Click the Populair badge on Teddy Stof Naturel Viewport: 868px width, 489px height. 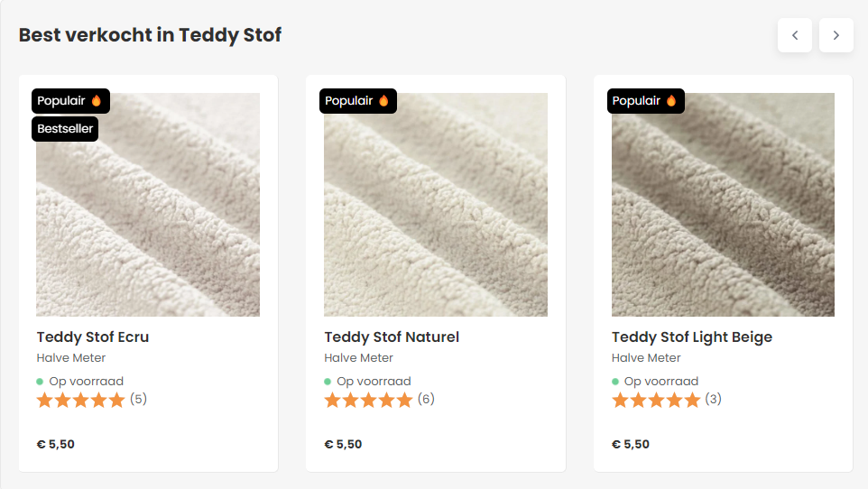[358, 101]
